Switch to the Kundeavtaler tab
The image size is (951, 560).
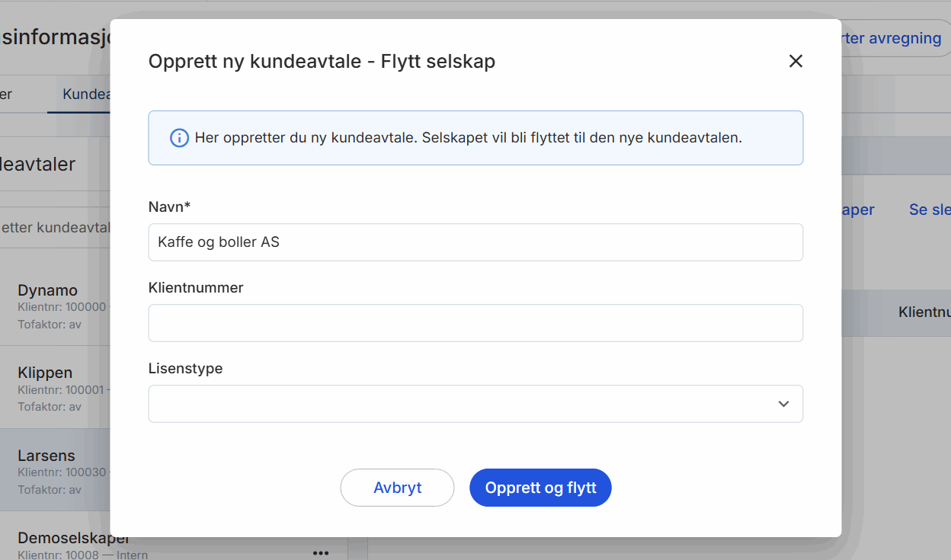[x=85, y=94]
